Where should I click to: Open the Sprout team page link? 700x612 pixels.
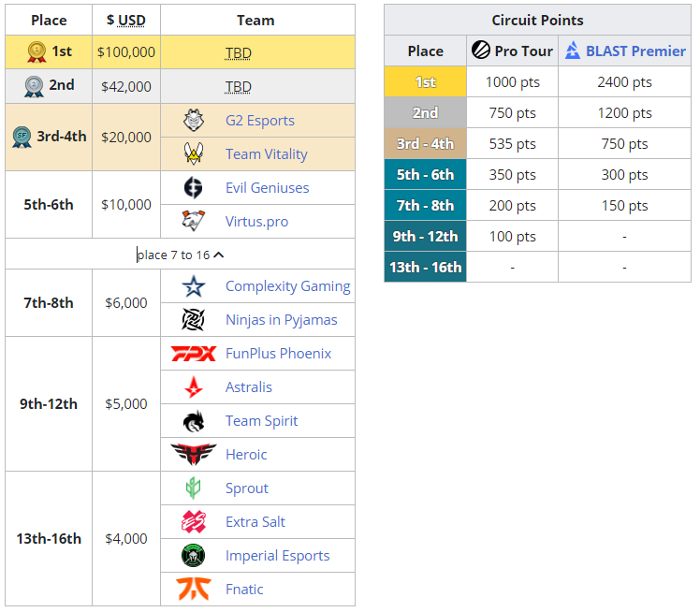tap(247, 488)
